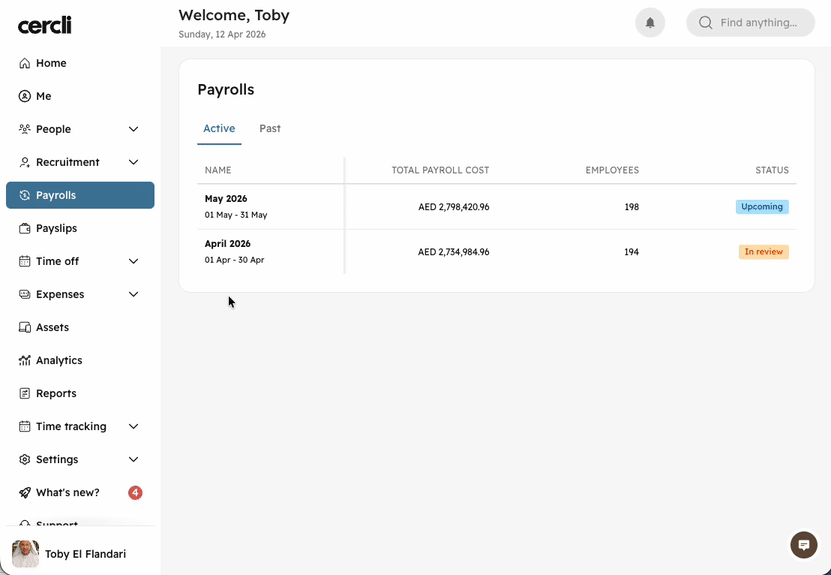Click the Upcoming status badge
This screenshot has width=831, height=575.
coord(762,207)
